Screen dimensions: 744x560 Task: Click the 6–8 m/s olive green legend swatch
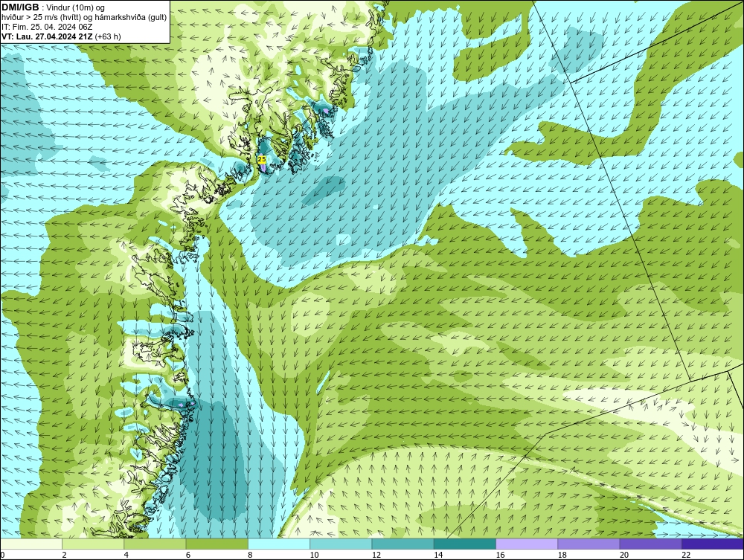tap(217, 544)
